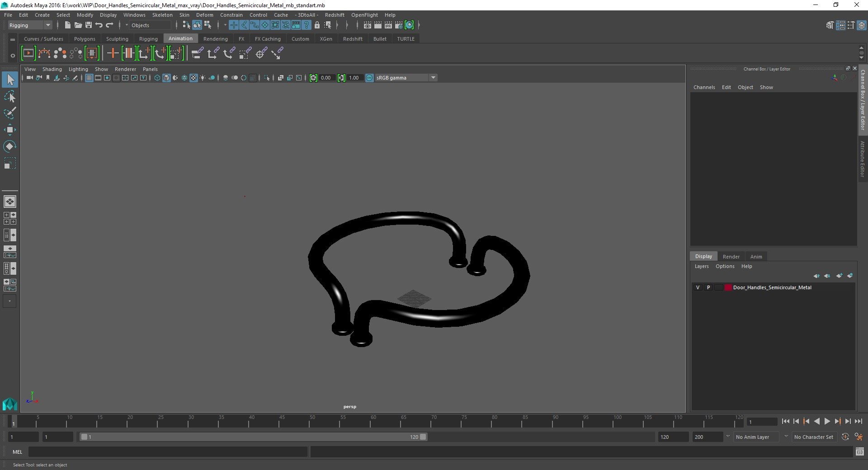
Task: Toggle smooth shade all in viewport
Action: click(166, 78)
